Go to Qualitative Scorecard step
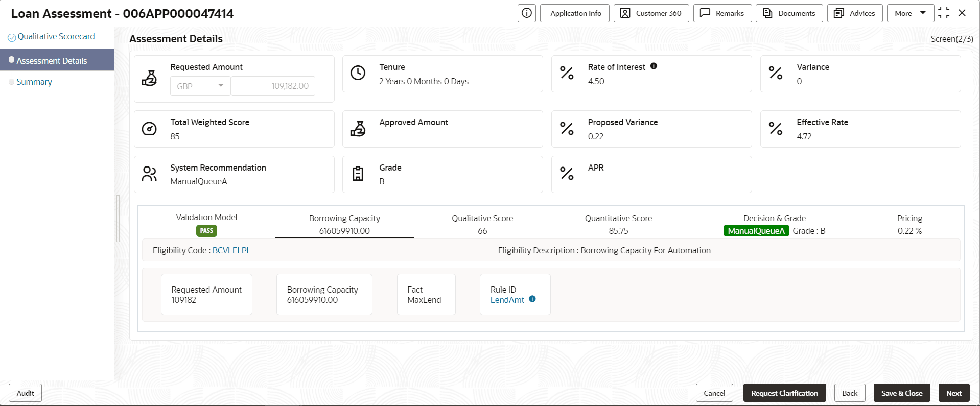 56,36
